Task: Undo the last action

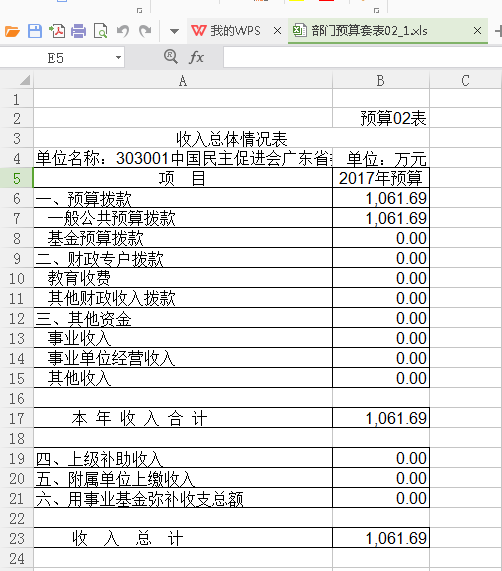Action: tap(123, 31)
